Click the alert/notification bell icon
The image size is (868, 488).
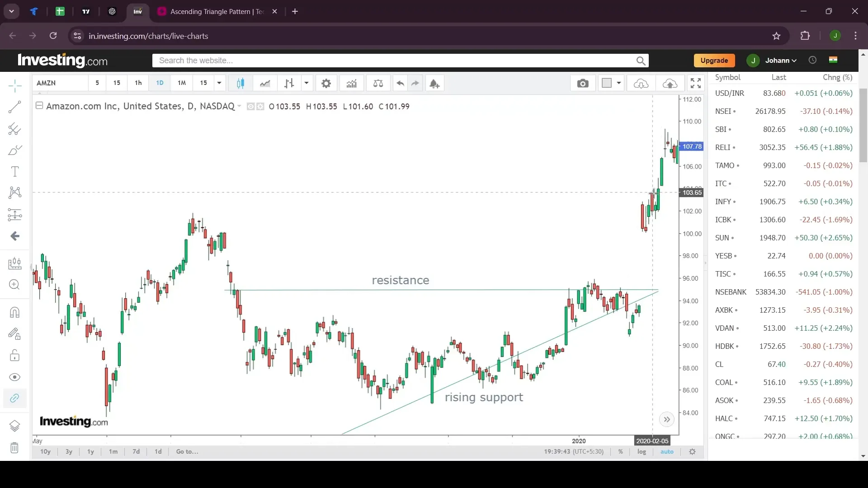click(434, 83)
